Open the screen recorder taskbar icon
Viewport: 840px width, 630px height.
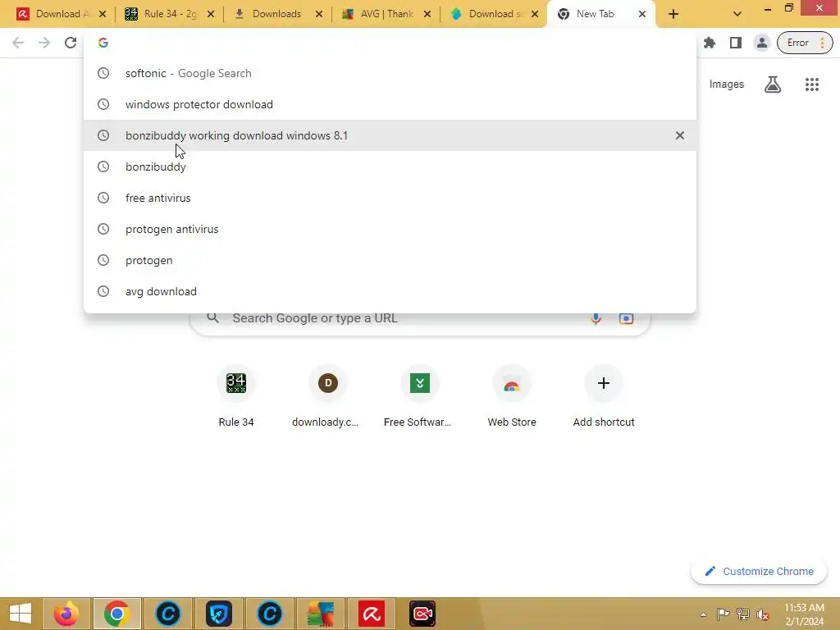[x=422, y=614]
